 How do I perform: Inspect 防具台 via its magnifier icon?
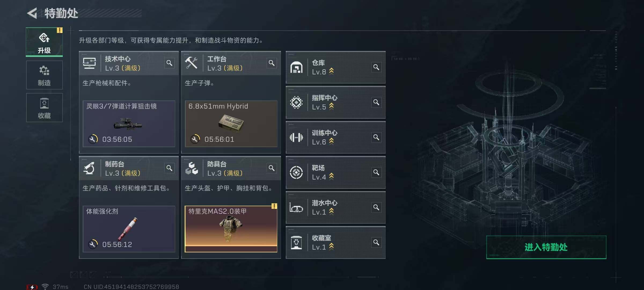pos(272,168)
